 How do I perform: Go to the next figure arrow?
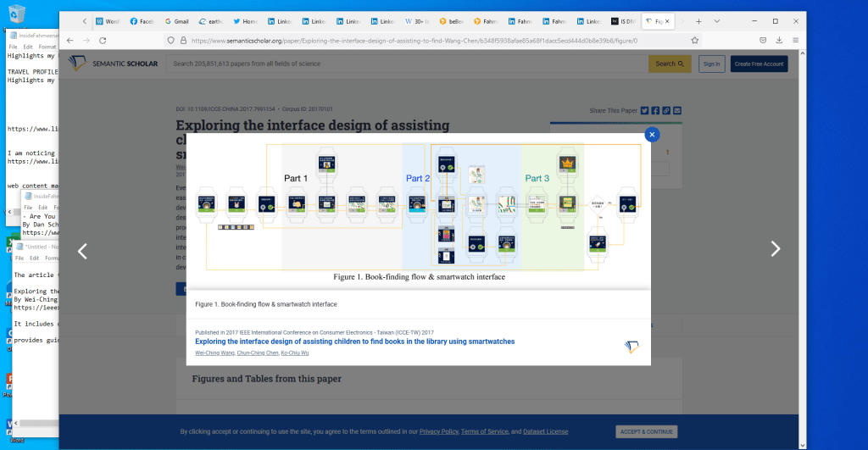click(x=775, y=249)
